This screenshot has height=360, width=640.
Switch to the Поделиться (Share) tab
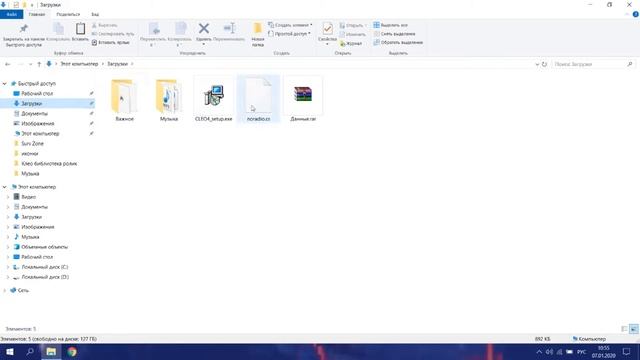68,14
